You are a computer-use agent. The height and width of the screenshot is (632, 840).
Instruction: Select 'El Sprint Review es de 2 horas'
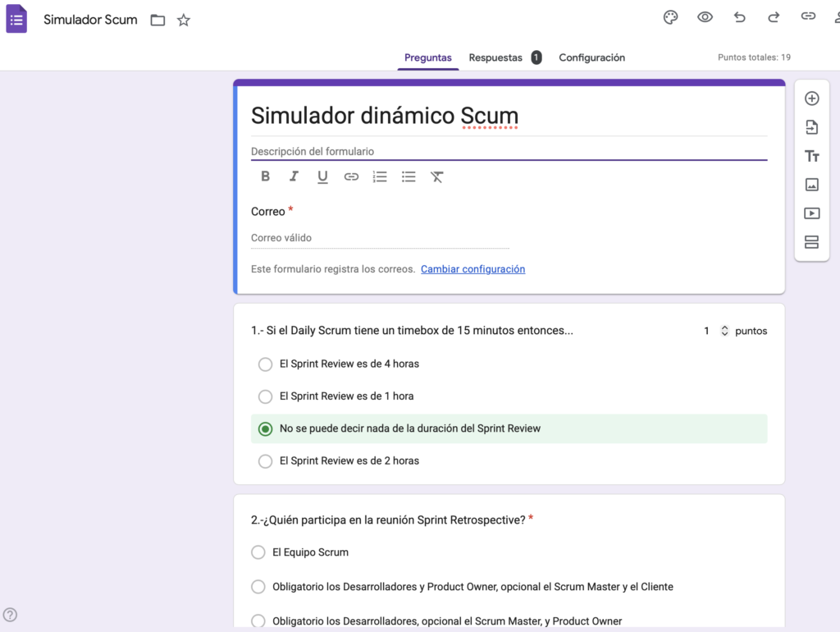[265, 461]
